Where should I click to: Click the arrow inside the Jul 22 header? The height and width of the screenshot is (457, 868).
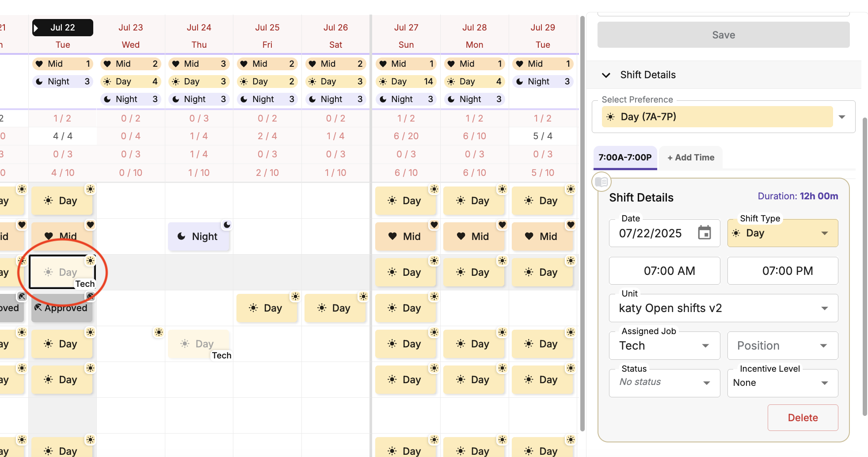(x=36, y=27)
